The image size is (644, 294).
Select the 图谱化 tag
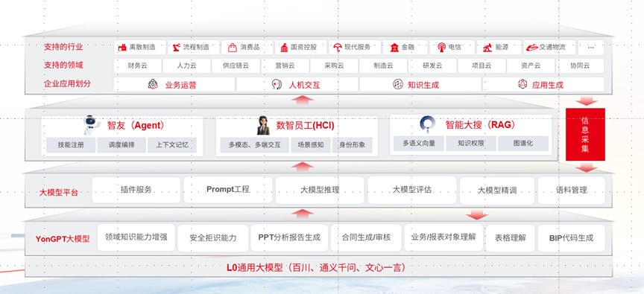coord(523,144)
